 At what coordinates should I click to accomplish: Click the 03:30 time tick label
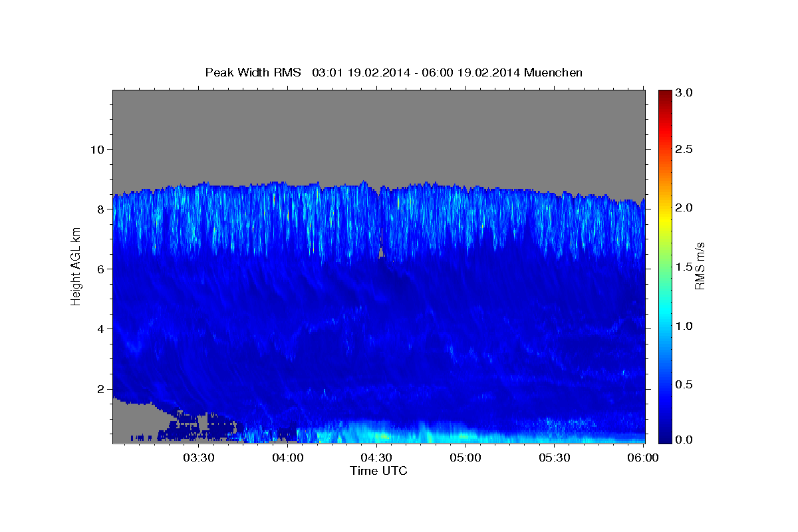coord(198,458)
